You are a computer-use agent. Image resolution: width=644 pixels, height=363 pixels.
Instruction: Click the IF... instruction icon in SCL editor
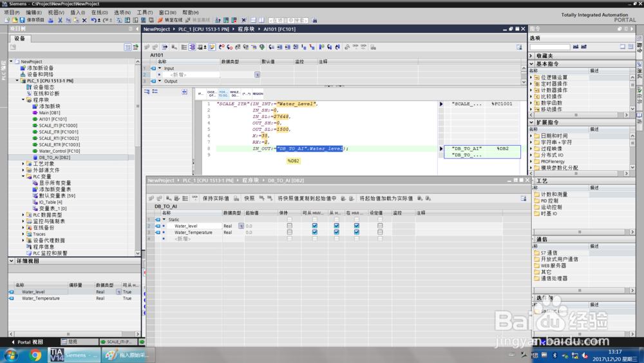coord(200,93)
